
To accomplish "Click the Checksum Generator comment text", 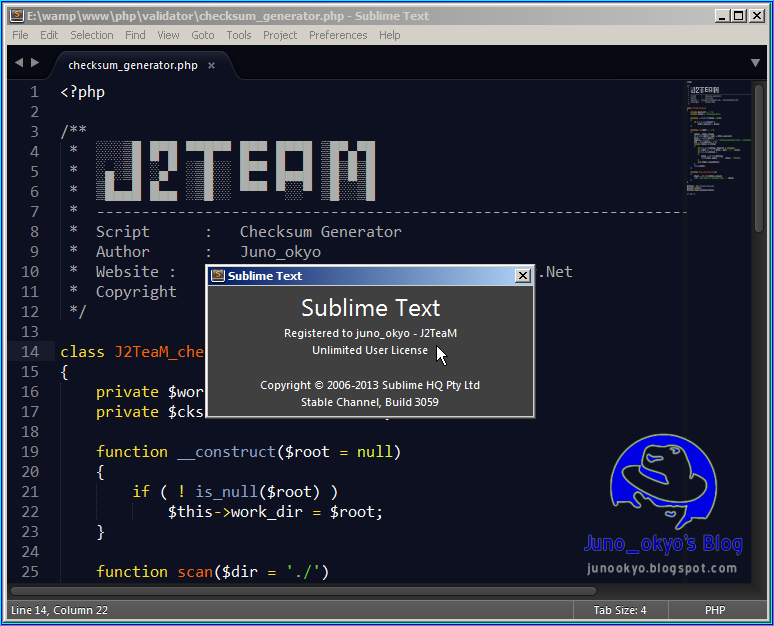I will coord(320,232).
